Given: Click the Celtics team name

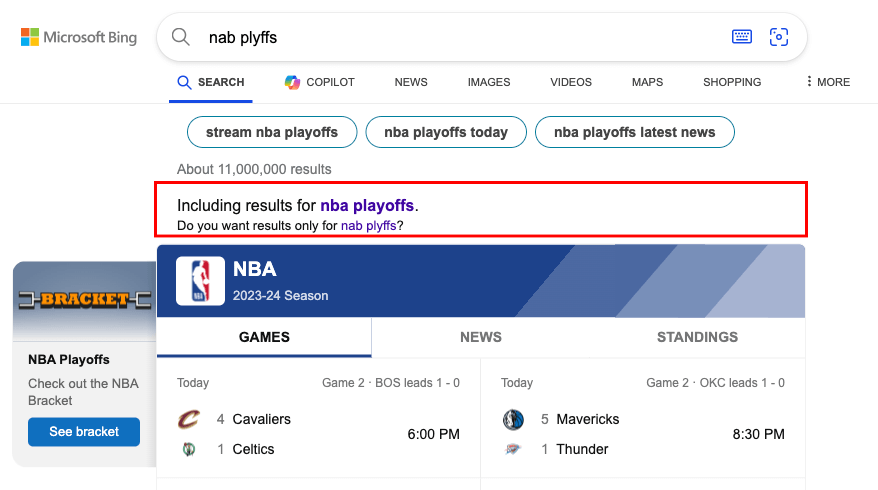Looking at the screenshot, I should pos(253,449).
